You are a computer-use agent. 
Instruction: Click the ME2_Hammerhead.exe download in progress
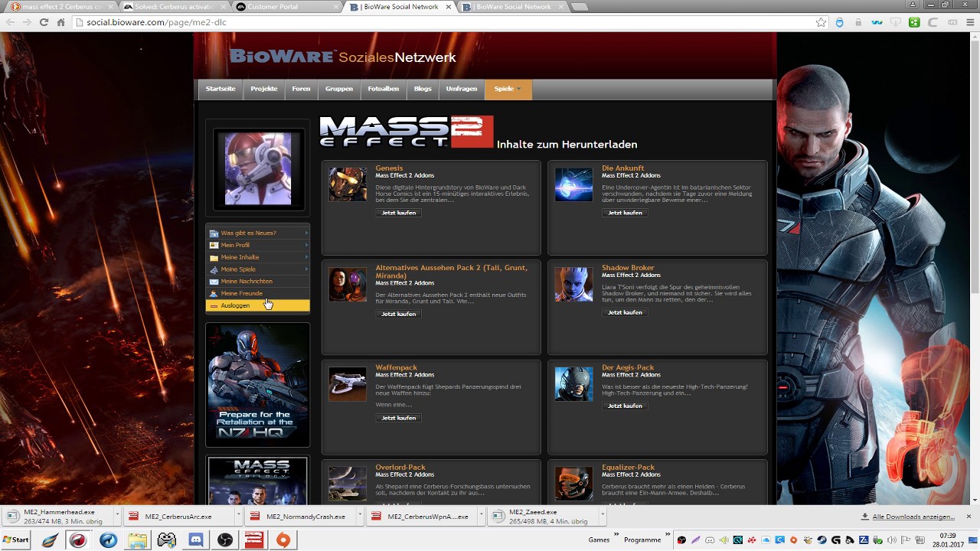pyautogui.click(x=58, y=517)
